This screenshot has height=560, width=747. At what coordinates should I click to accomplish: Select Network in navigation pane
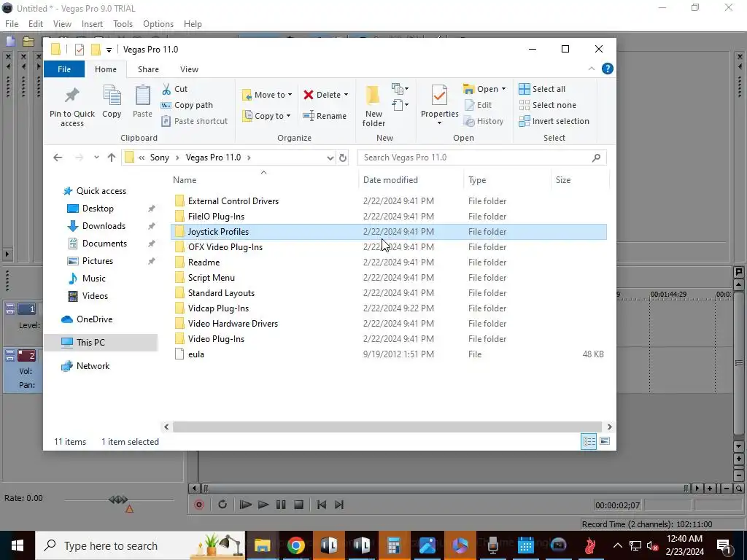click(x=93, y=366)
